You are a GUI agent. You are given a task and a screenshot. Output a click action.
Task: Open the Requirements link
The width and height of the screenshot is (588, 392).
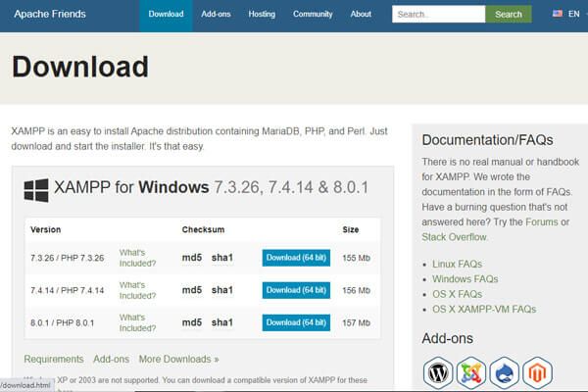tap(54, 359)
